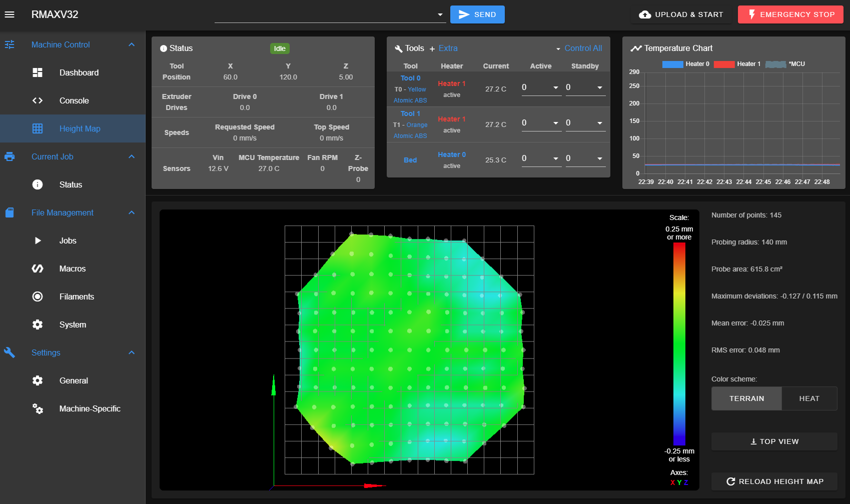The image size is (850, 504).
Task: Open Bed standby temperature dropdown
Action: [600, 158]
